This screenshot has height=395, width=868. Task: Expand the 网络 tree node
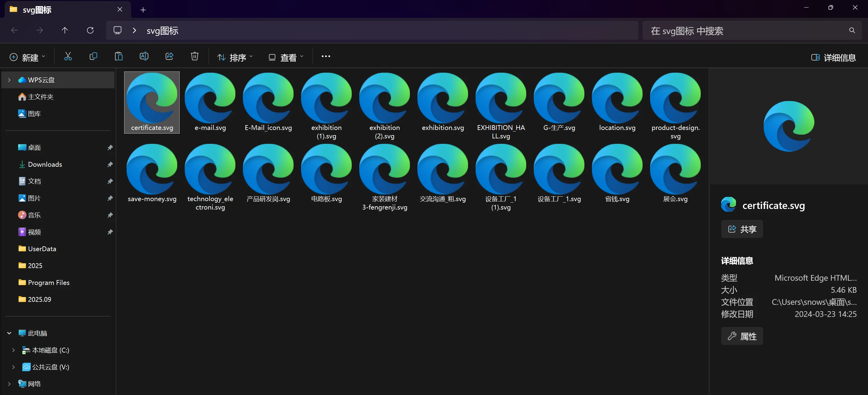click(x=9, y=384)
